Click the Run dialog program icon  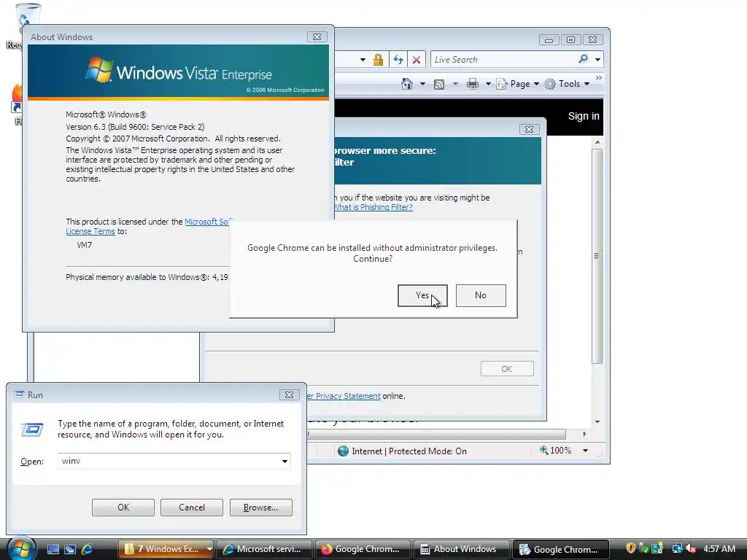click(x=32, y=429)
